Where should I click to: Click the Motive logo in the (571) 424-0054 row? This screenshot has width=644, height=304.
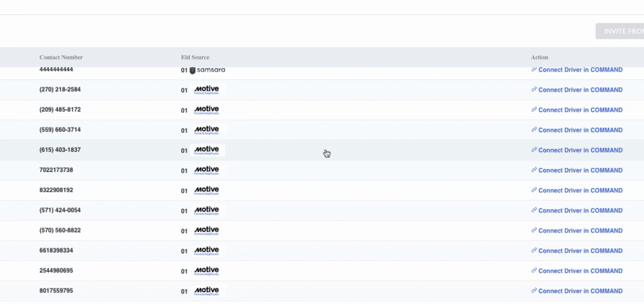[207, 210]
